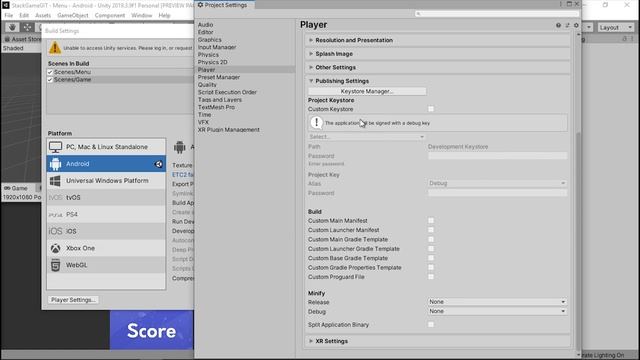Toggle Scenes/Game scene checkbox
The image size is (640, 360).
click(x=50, y=80)
